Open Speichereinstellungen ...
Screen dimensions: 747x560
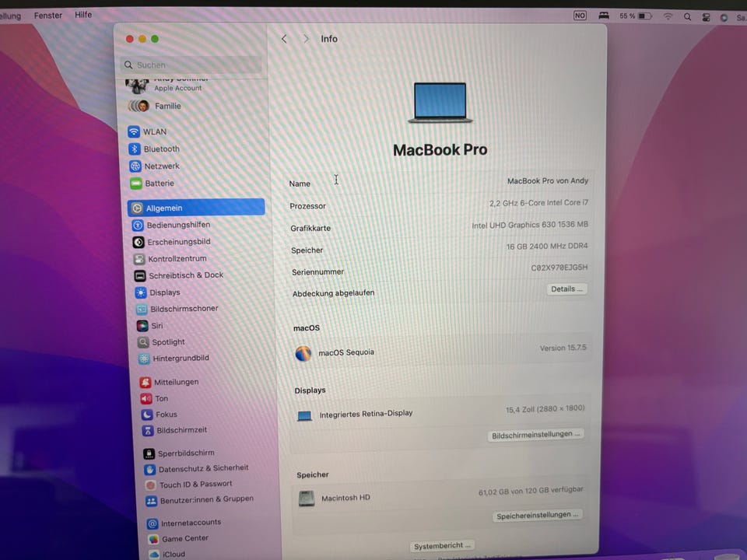pos(537,516)
